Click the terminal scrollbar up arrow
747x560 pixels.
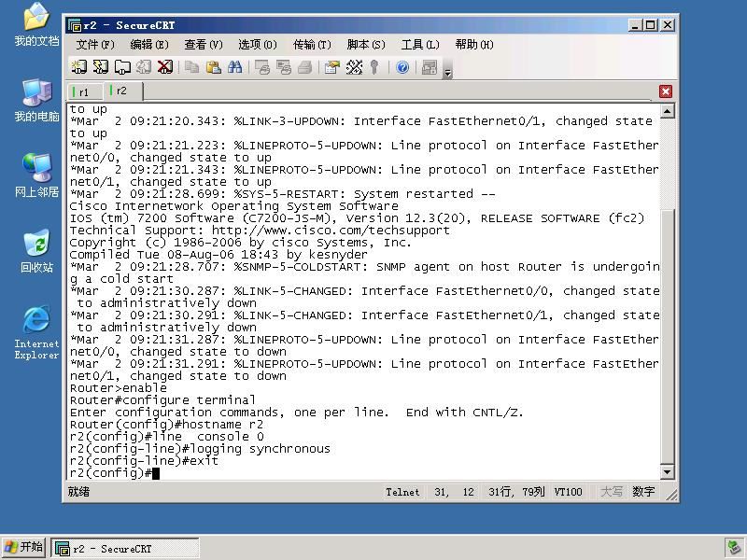667,111
